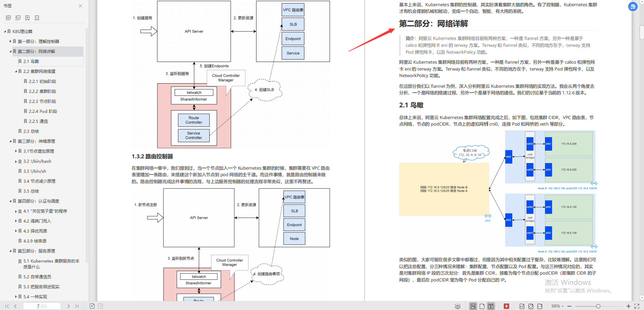Go forward to the next view

pos(100,306)
